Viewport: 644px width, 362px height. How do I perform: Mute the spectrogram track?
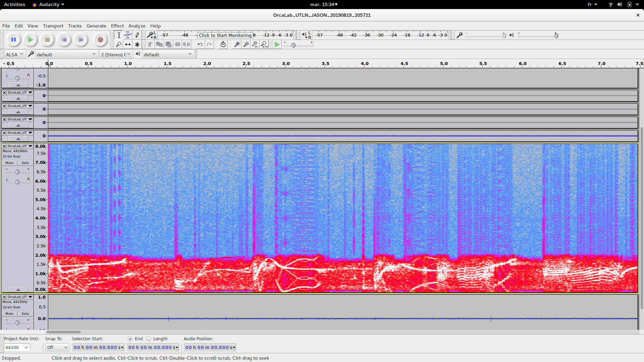(9, 163)
